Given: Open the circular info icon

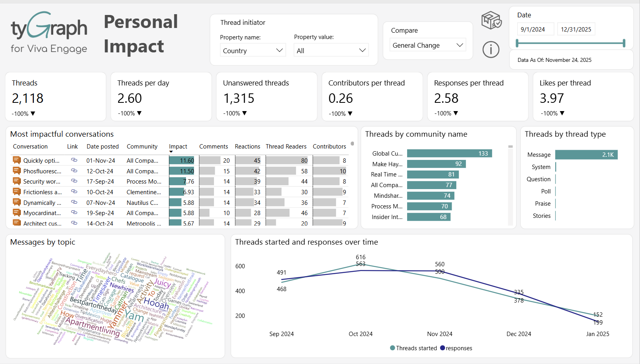Looking at the screenshot, I should point(491,50).
